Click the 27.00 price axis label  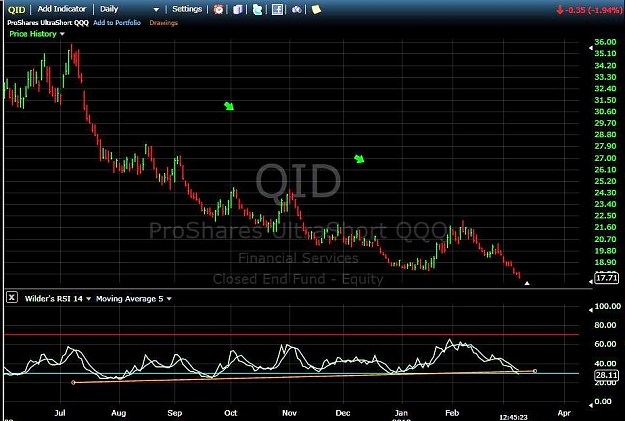[x=605, y=158]
